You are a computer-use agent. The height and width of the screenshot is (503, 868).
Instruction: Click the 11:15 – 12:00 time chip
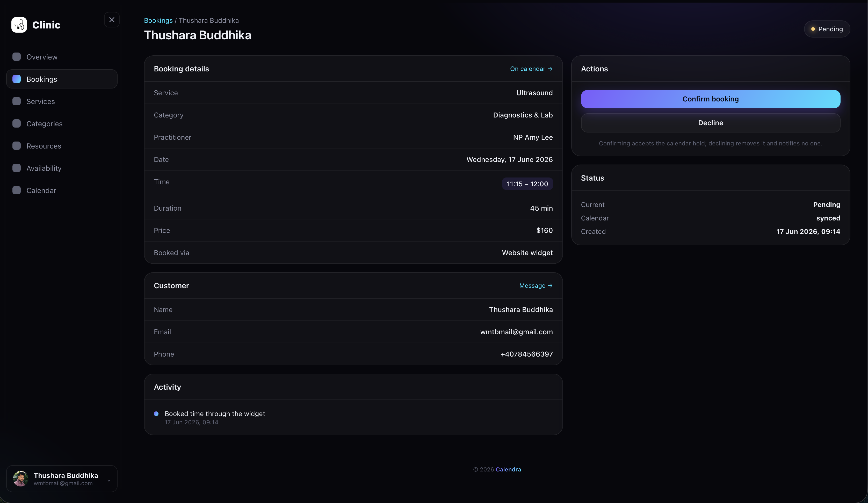(527, 184)
